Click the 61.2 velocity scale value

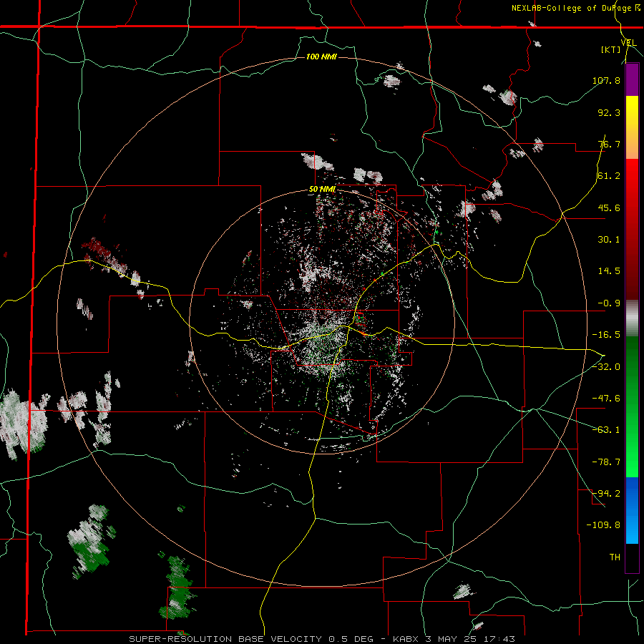[x=609, y=176]
